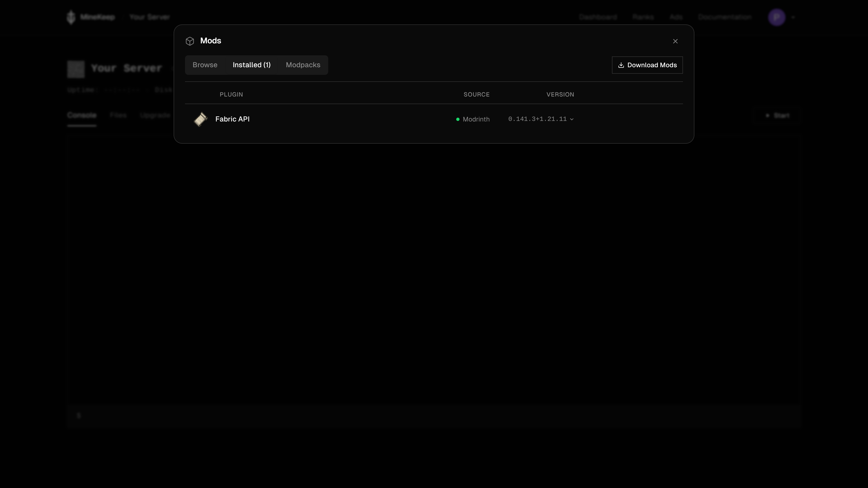This screenshot has width=868, height=488.
Task: Open the Dashboard menu item
Action: pyautogui.click(x=598, y=17)
